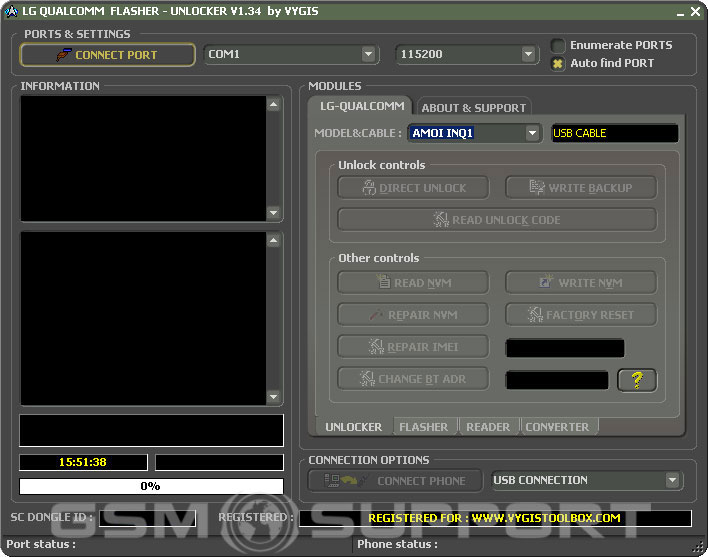Click the WRITE BACKUP button
The height and width of the screenshot is (557, 708).
(581, 188)
